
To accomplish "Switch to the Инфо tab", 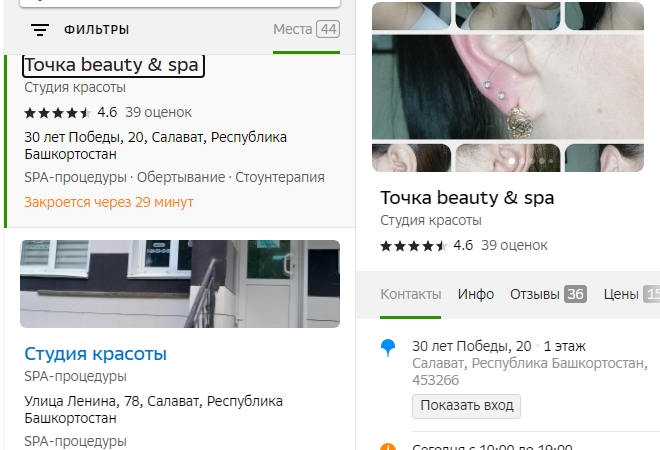I will click(476, 294).
